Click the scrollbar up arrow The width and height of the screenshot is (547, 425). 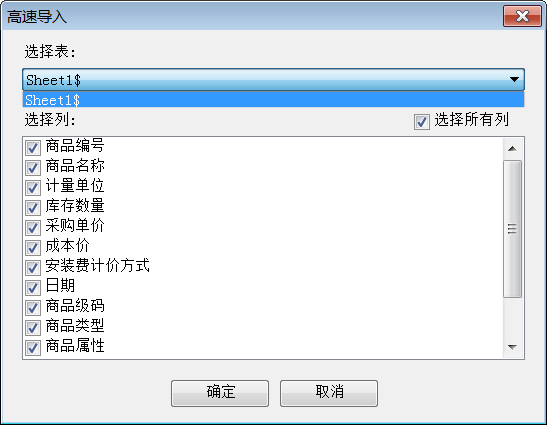tap(512, 149)
